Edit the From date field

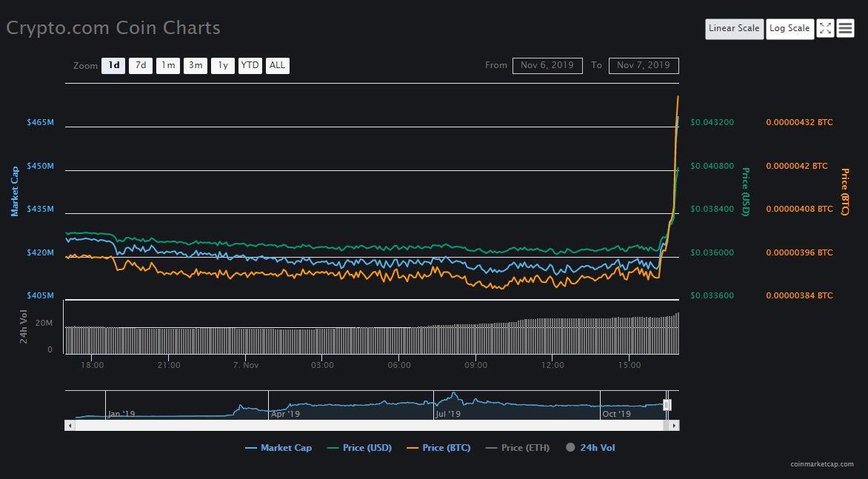(x=547, y=65)
